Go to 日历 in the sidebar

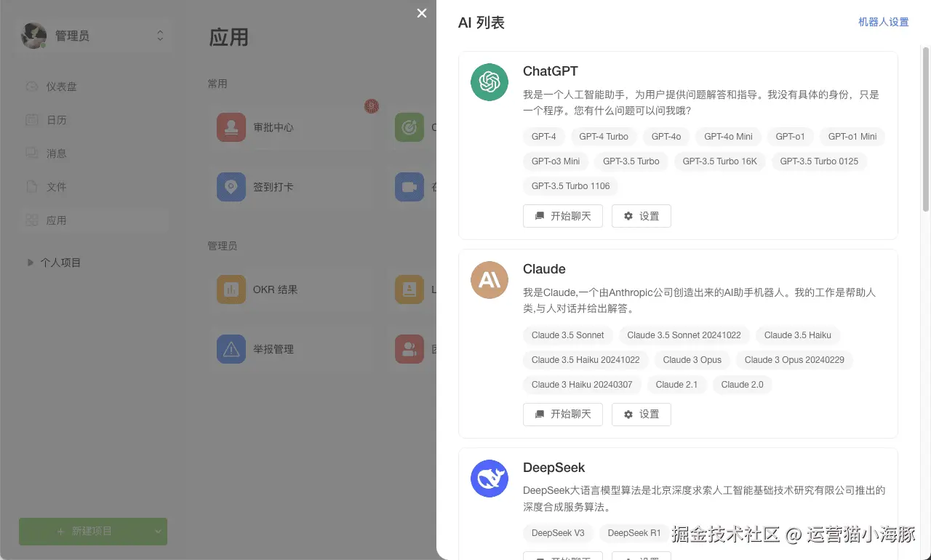click(94, 120)
